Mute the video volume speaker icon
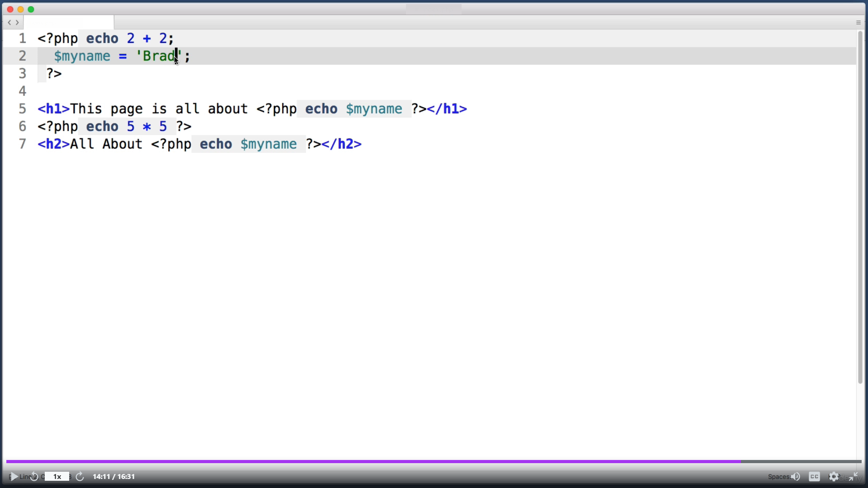 796,477
